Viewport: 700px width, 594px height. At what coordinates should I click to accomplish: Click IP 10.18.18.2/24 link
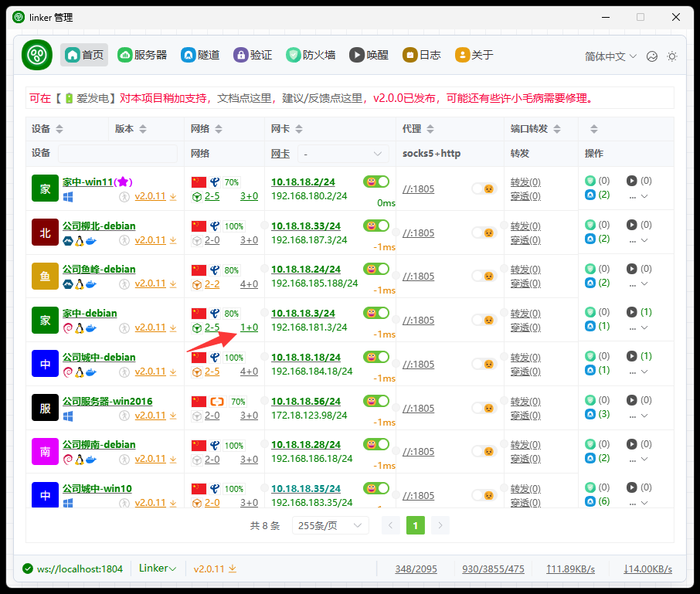coord(303,182)
